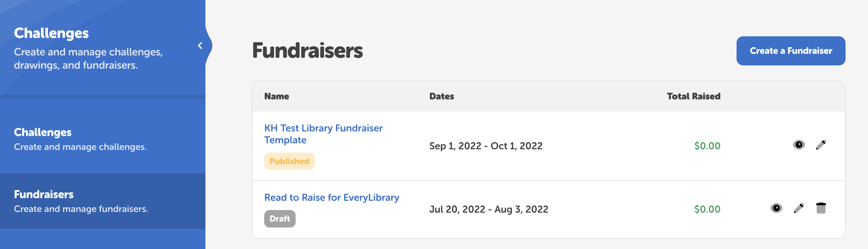The width and height of the screenshot is (868, 249).
Task: Click the Create a Fundraiser button
Action: [x=790, y=51]
